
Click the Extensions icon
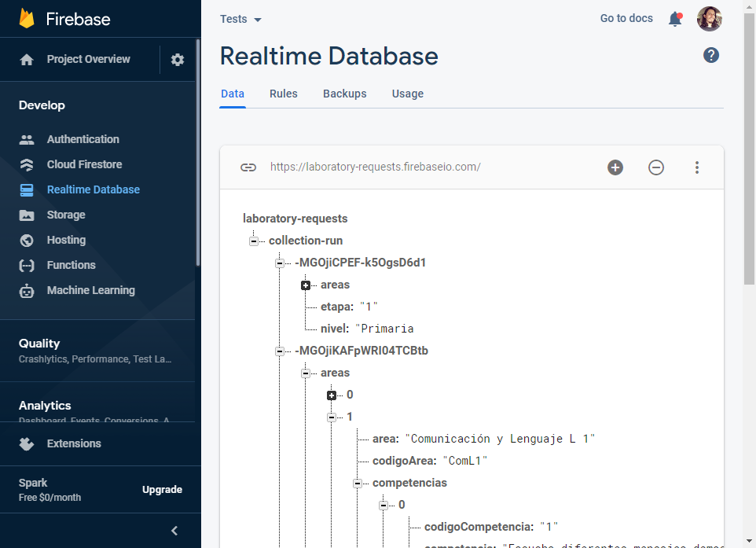click(x=27, y=443)
